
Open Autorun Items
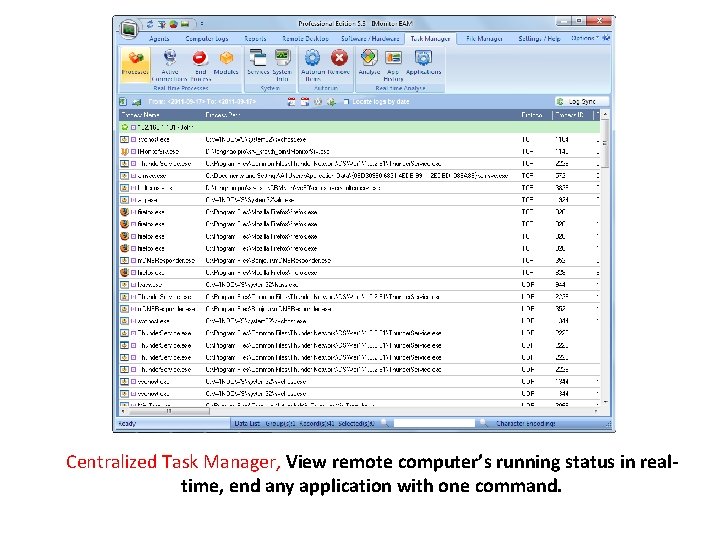click(x=313, y=66)
